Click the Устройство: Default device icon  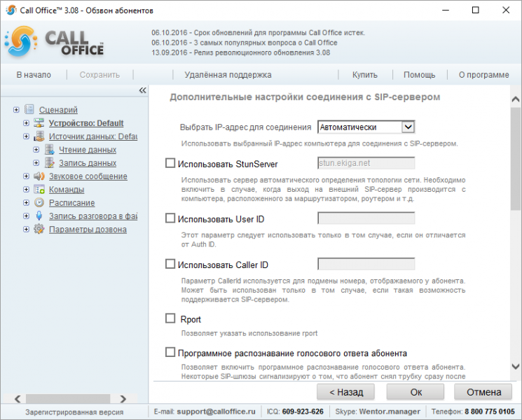click(x=39, y=122)
